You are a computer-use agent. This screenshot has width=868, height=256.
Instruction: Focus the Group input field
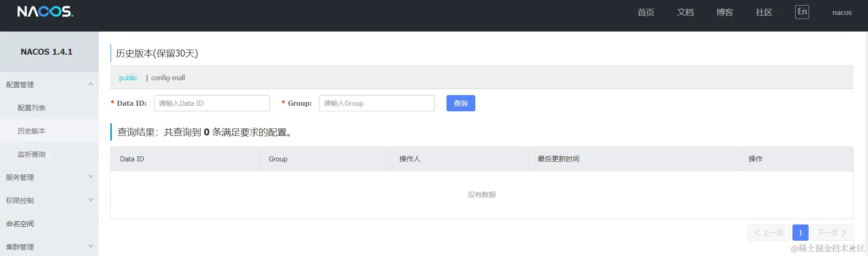377,103
